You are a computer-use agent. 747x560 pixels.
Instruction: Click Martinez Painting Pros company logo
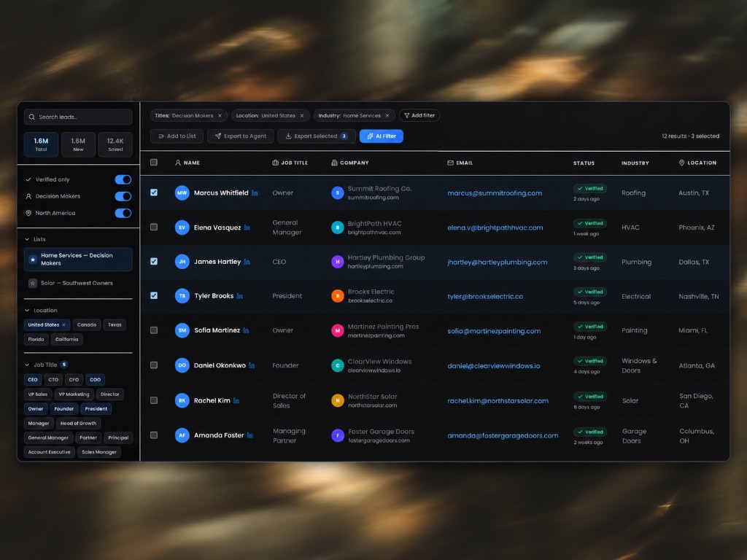(x=337, y=330)
